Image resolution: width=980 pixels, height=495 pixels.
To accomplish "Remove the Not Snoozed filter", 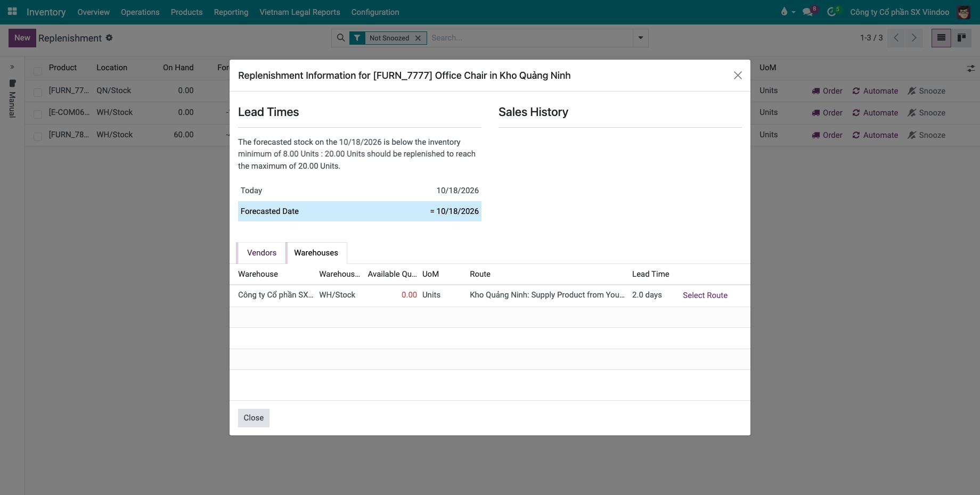I will 418,38.
